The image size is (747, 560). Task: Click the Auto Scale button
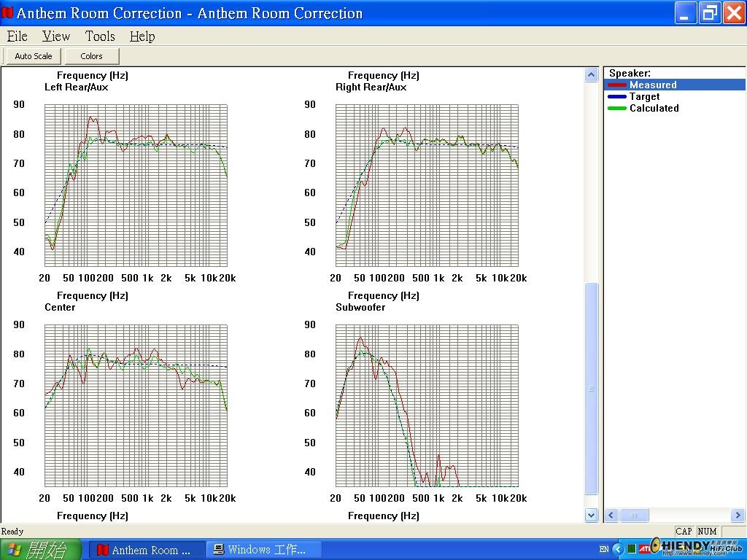(x=34, y=56)
